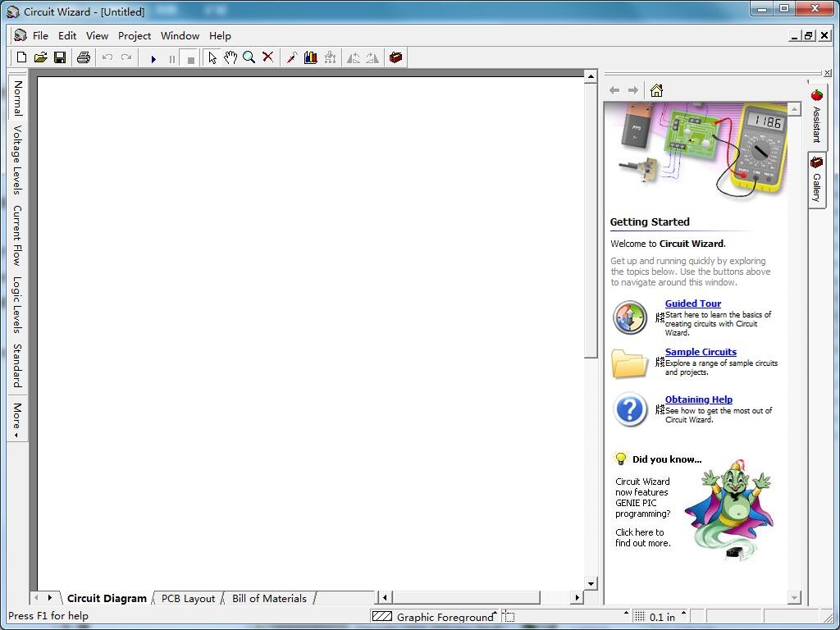This screenshot has width=840, height=630.
Task: Click the Undo arrow in the toolbar
Action: tap(107, 57)
